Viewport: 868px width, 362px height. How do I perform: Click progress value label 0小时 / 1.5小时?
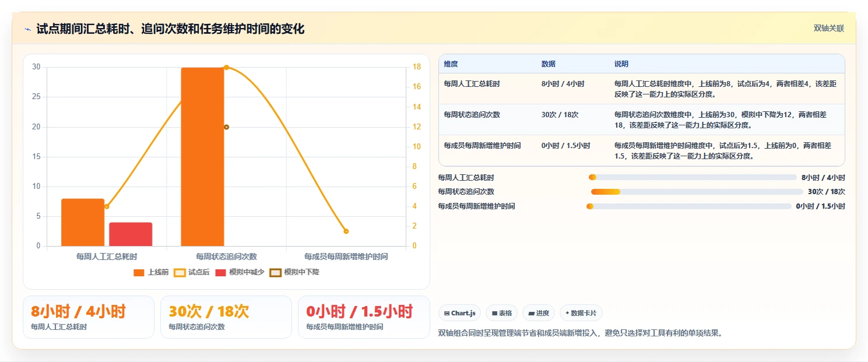(821, 206)
